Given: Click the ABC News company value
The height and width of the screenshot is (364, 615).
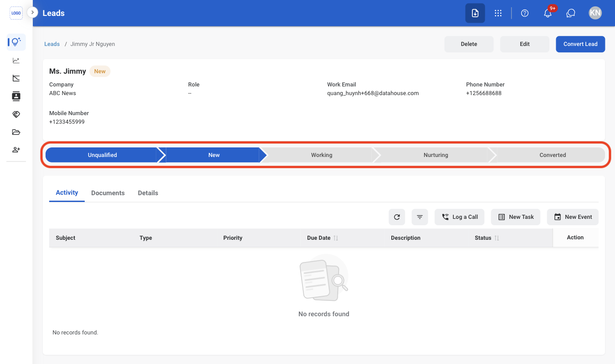Looking at the screenshot, I should tap(62, 93).
